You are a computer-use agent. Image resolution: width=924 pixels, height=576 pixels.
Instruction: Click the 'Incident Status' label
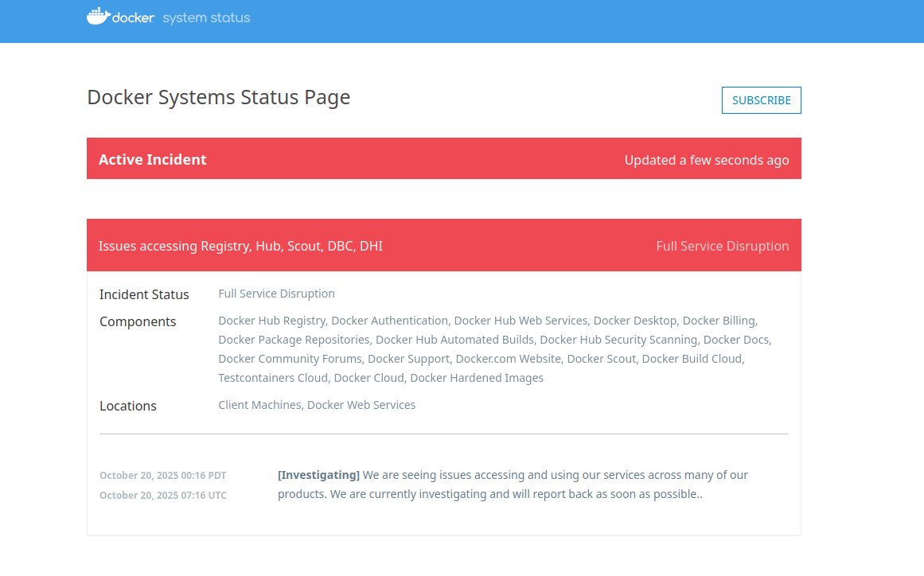[144, 294]
